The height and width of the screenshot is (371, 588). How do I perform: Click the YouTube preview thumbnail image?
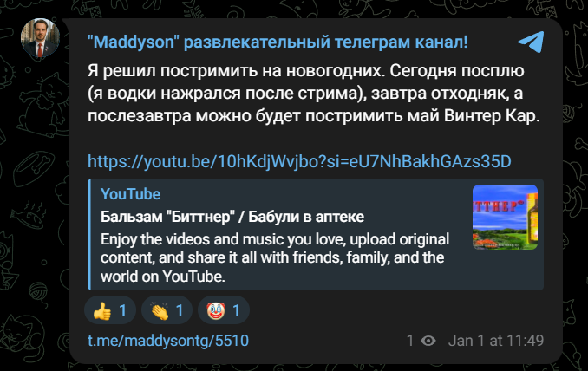pyautogui.click(x=505, y=217)
